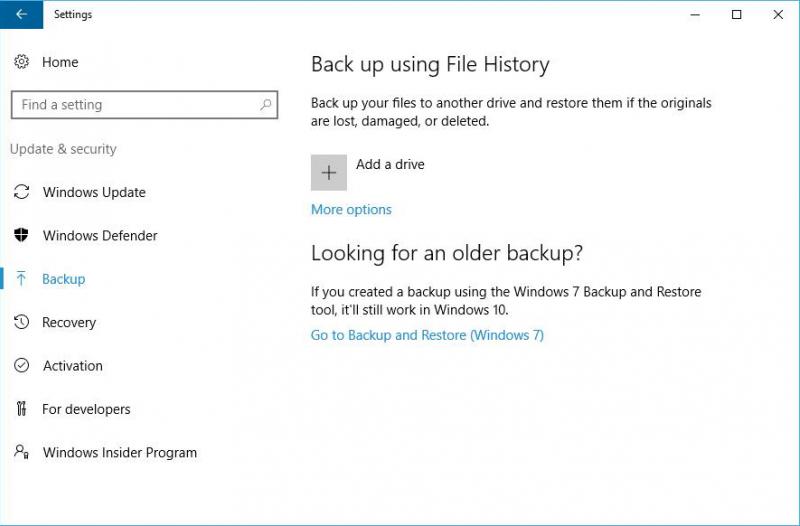
Task: Click the Windows Update sync icon
Action: 21,192
